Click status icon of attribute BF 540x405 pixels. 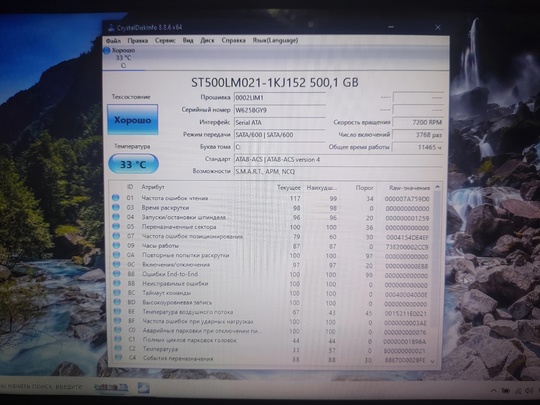pos(118,321)
